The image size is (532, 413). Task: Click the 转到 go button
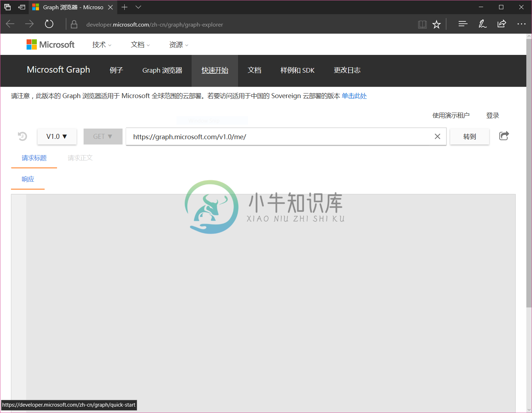point(470,136)
